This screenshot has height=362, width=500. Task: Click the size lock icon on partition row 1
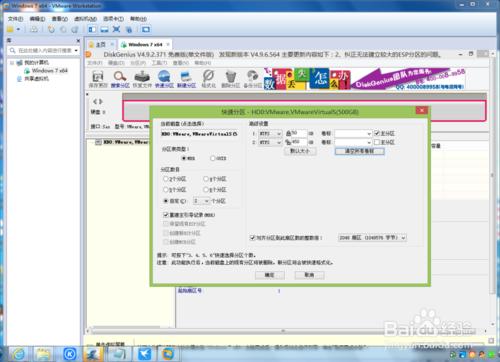click(x=289, y=133)
